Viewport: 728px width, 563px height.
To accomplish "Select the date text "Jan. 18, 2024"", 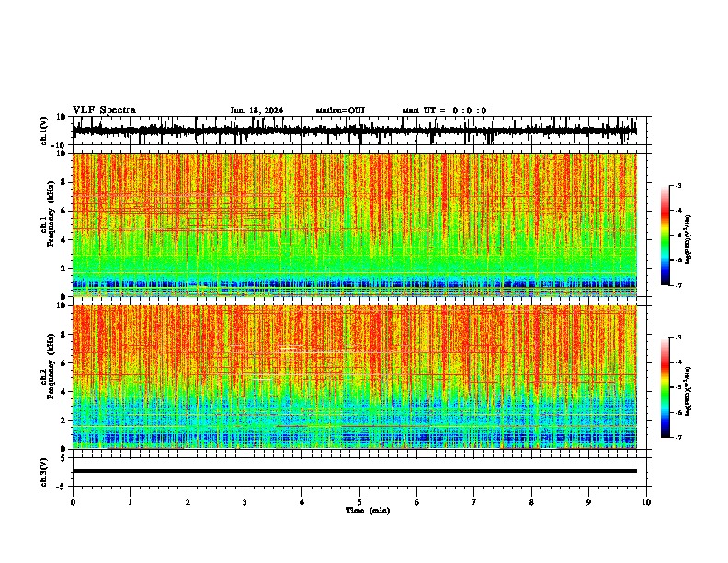I will (x=256, y=110).
